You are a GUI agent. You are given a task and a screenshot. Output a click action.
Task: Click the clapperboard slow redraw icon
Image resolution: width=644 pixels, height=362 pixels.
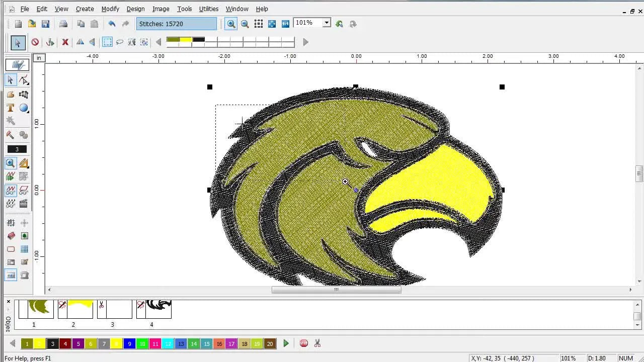(24, 204)
